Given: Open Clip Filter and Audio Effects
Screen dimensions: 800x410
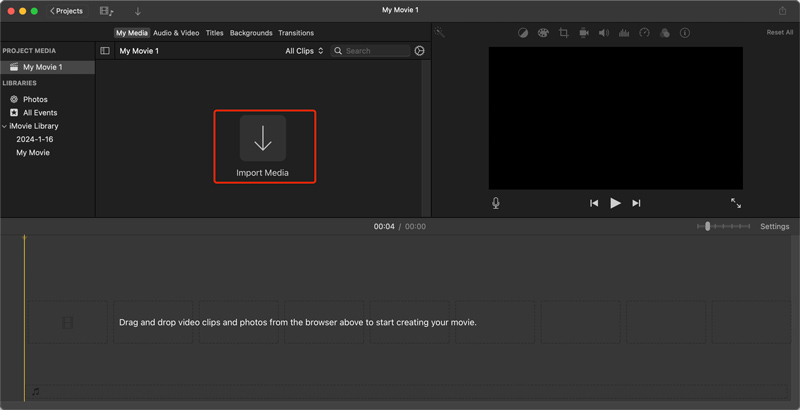Looking at the screenshot, I should [664, 33].
